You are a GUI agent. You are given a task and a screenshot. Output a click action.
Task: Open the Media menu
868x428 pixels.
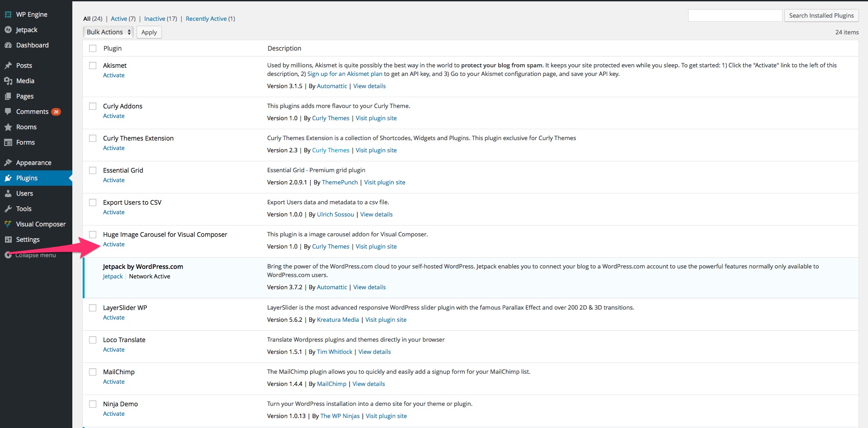pyautogui.click(x=25, y=81)
